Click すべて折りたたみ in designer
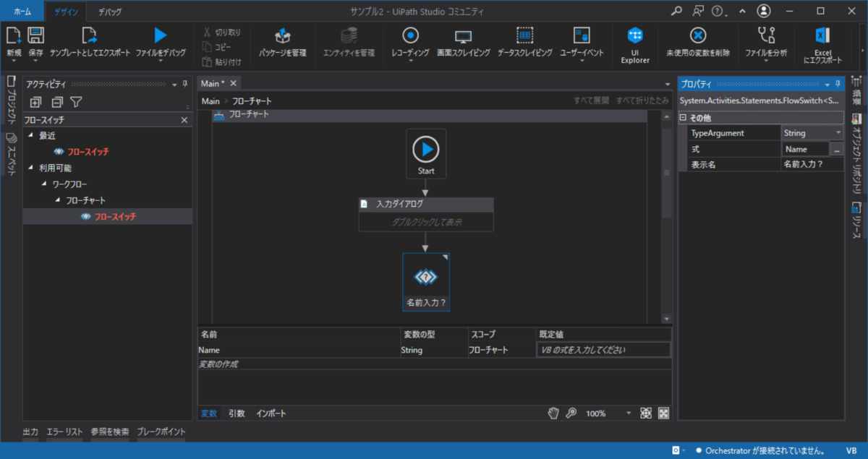 [642, 101]
